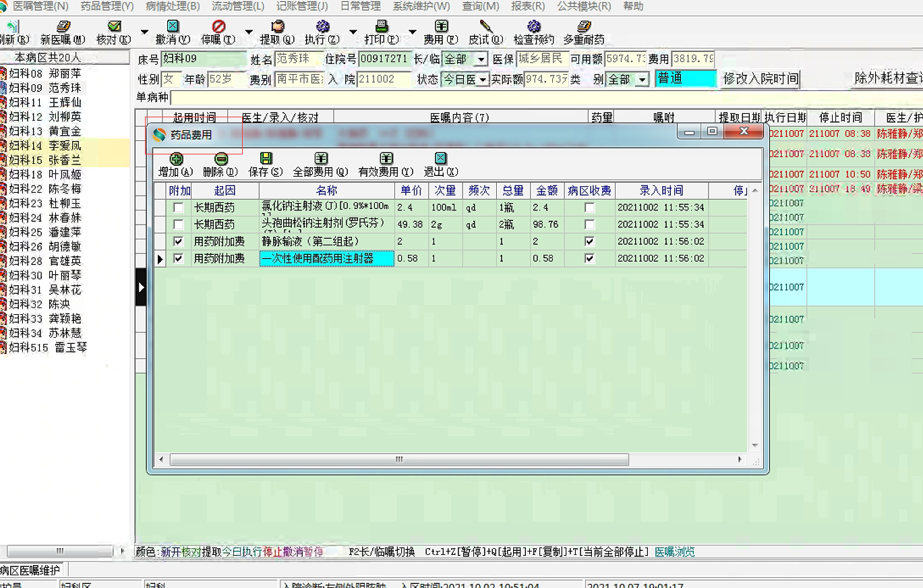Open the 长/临 dropdown
923x588 pixels.
(x=481, y=60)
